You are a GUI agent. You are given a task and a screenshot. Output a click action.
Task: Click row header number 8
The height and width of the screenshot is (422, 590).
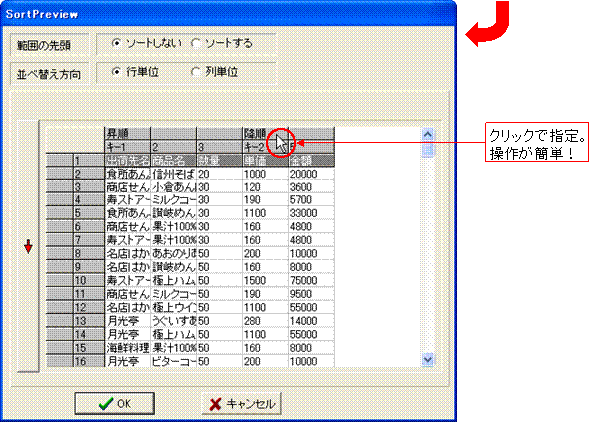click(x=88, y=254)
